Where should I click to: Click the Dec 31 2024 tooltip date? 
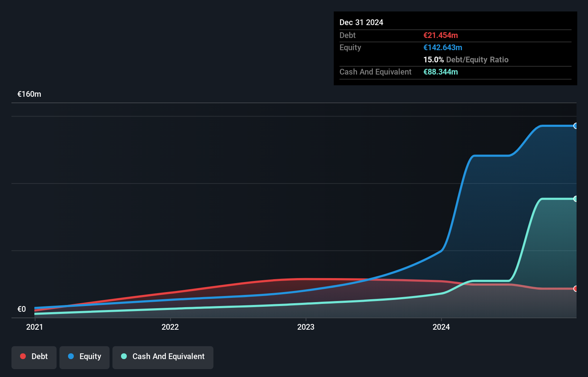(361, 23)
